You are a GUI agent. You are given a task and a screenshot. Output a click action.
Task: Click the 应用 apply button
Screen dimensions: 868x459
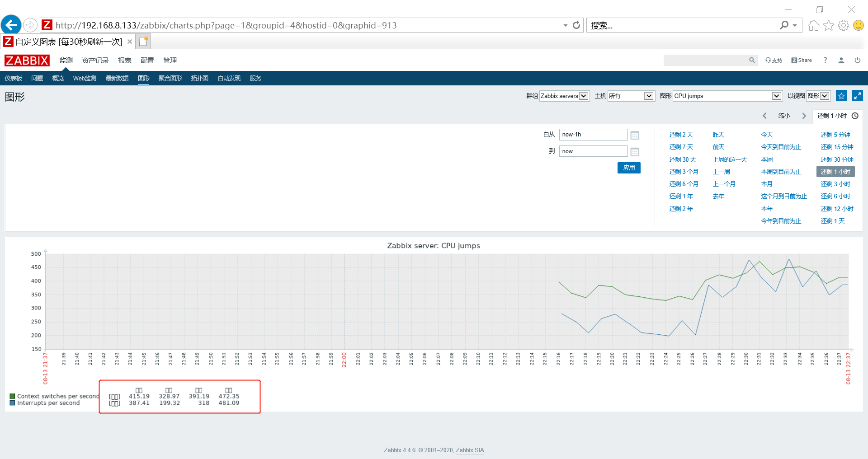(x=629, y=168)
